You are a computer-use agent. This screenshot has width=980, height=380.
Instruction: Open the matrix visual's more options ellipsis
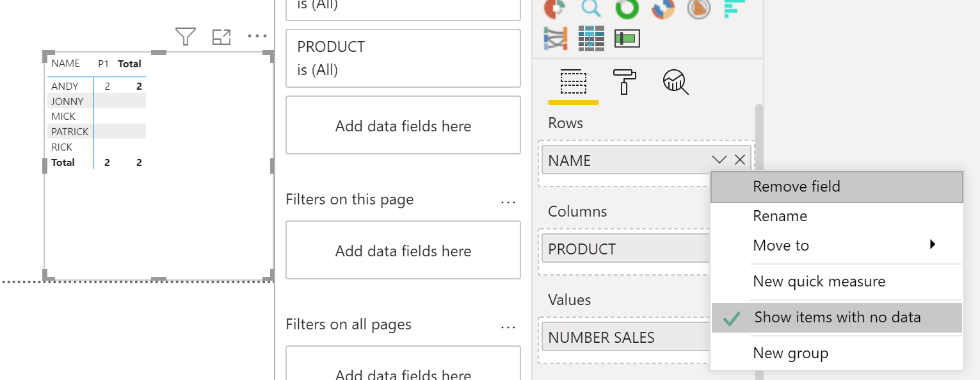(x=257, y=37)
